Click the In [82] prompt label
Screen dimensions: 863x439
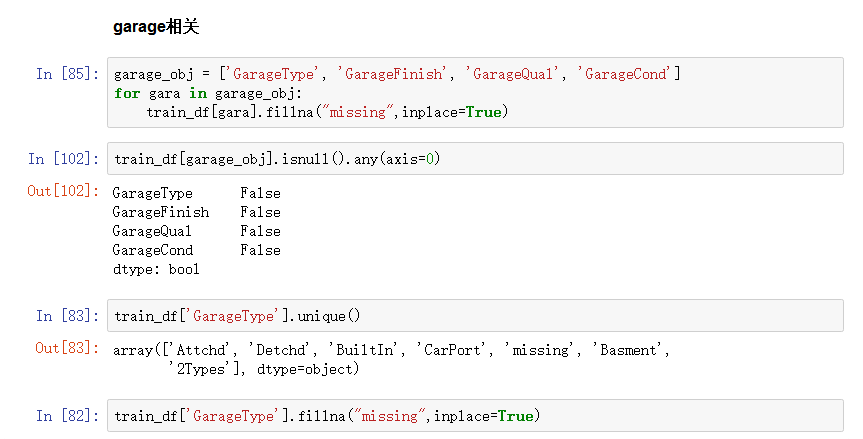(x=68, y=416)
